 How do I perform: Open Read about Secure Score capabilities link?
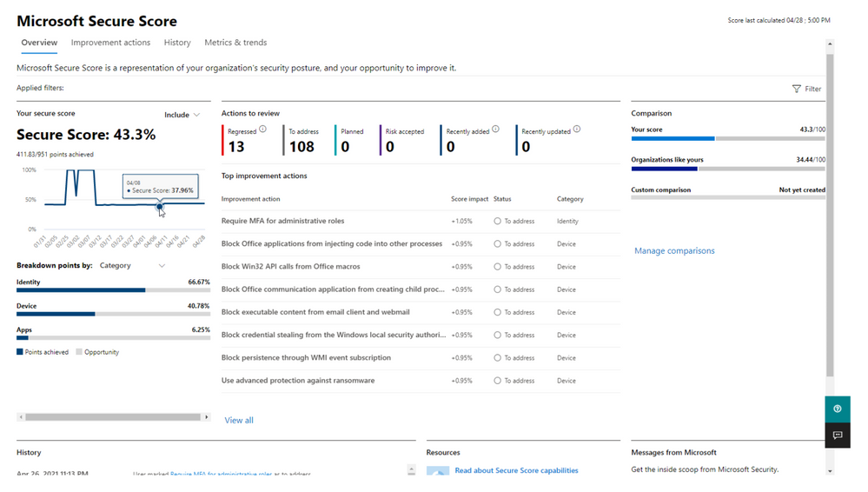coord(516,470)
